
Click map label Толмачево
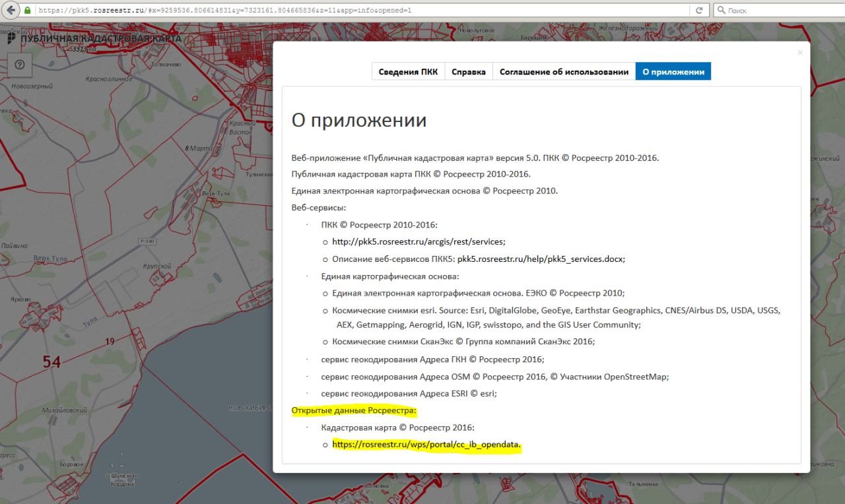(165, 65)
